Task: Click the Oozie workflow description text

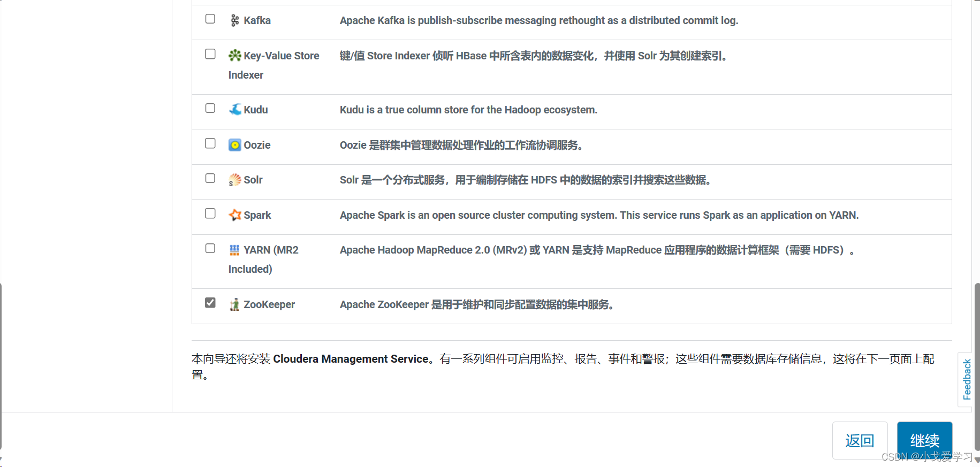Action: [x=461, y=145]
